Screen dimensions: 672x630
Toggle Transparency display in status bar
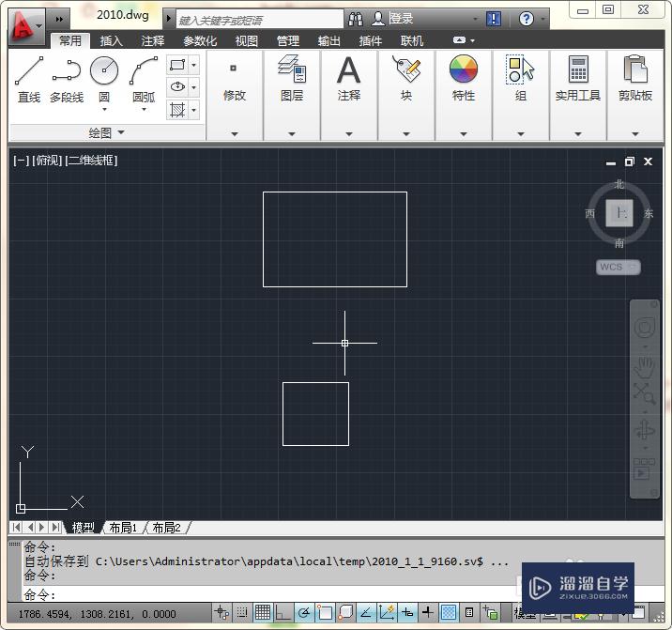pyautogui.click(x=448, y=612)
